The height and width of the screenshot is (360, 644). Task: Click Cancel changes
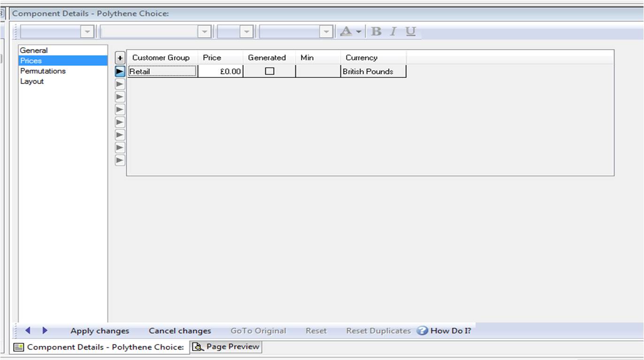(x=180, y=330)
